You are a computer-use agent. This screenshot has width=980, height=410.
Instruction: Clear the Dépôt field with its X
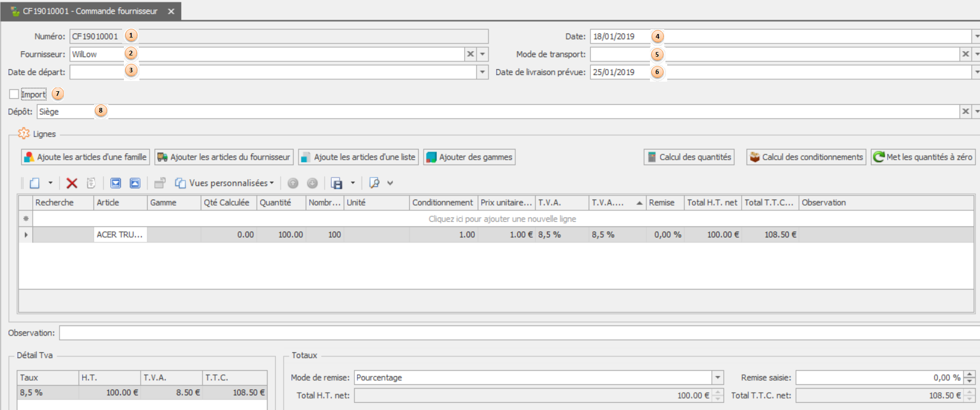click(966, 111)
